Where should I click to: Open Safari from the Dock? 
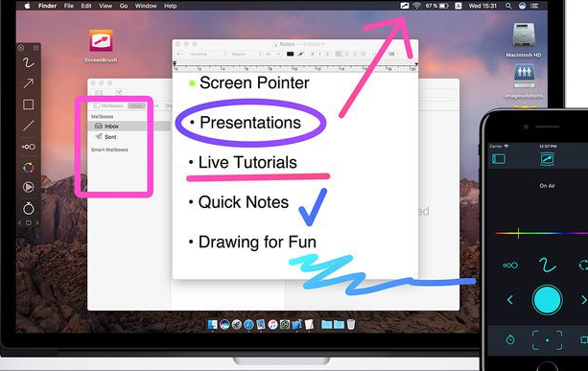[248, 324]
